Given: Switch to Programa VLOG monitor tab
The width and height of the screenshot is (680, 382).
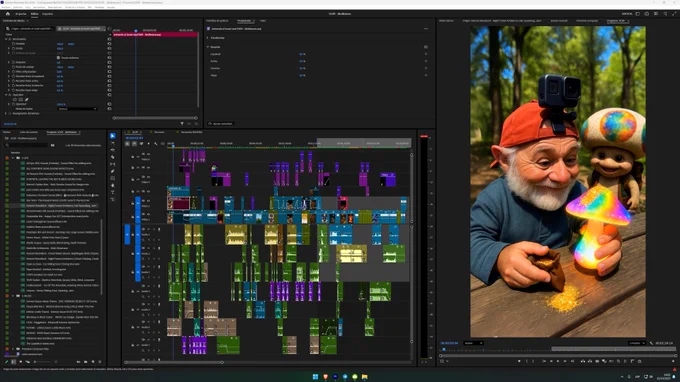Looking at the screenshot, I should click(x=616, y=20).
